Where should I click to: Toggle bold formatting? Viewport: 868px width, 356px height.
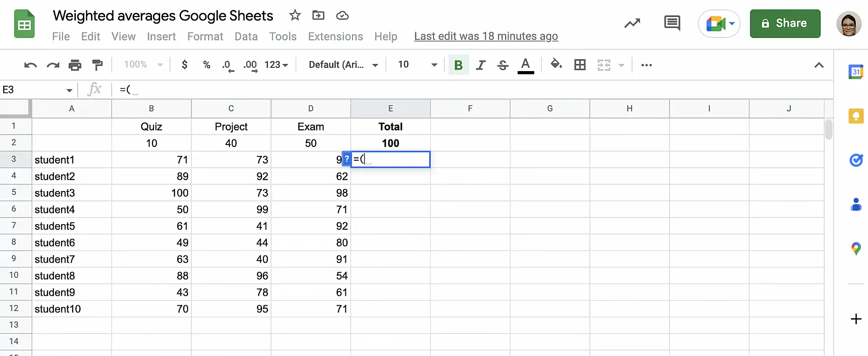tap(458, 65)
